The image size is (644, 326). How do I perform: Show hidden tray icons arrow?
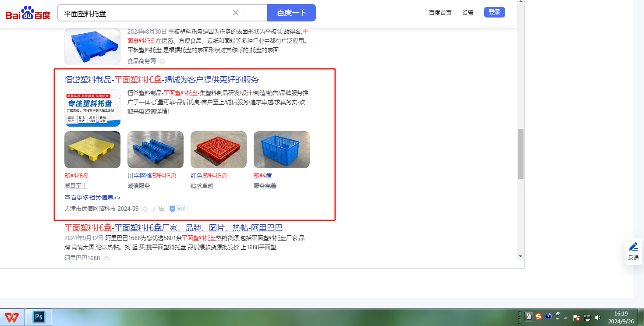[566, 317]
